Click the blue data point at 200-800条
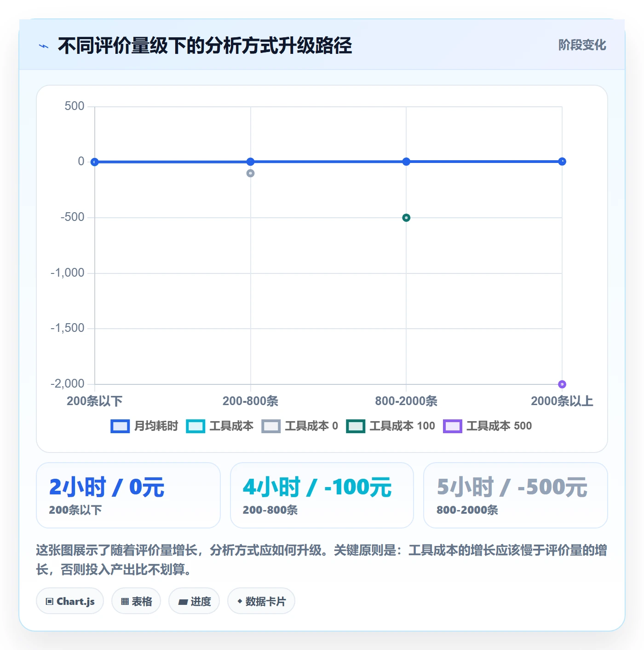Viewport: 644px width, 650px height. (250, 162)
